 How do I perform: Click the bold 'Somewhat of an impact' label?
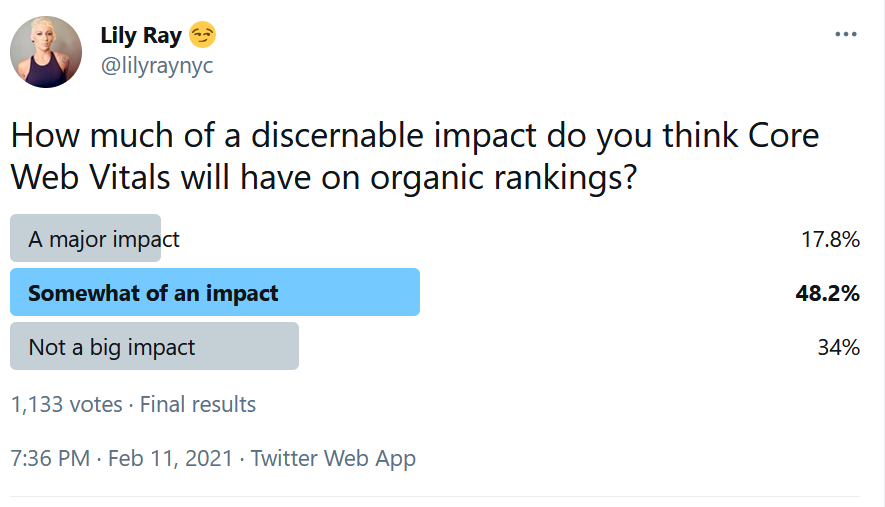coord(153,294)
